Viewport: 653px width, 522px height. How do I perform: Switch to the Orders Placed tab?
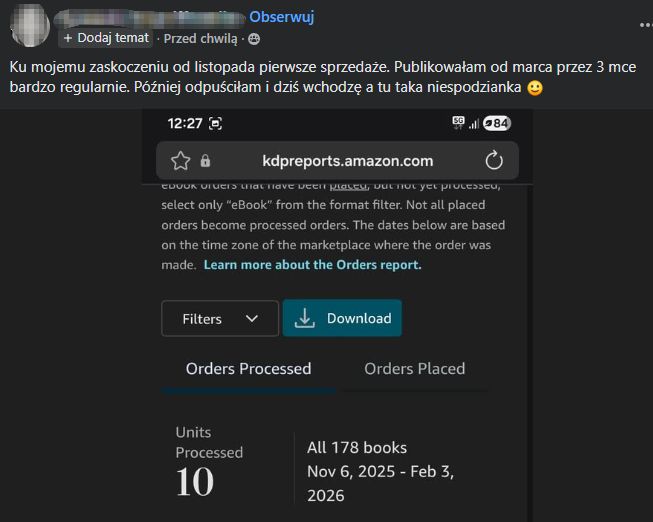[x=414, y=369]
